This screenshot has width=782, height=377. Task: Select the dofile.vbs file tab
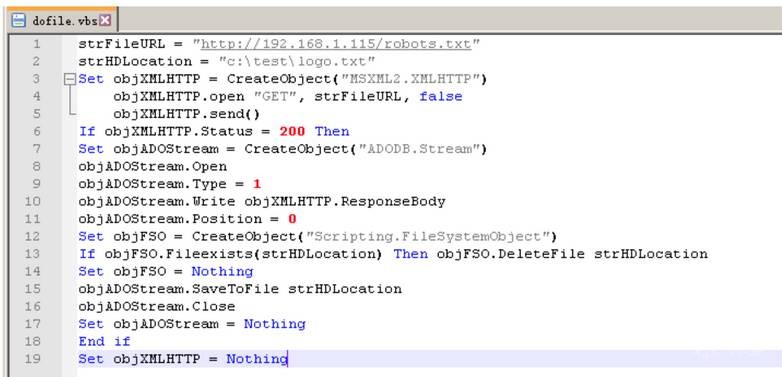pyautogui.click(x=61, y=20)
